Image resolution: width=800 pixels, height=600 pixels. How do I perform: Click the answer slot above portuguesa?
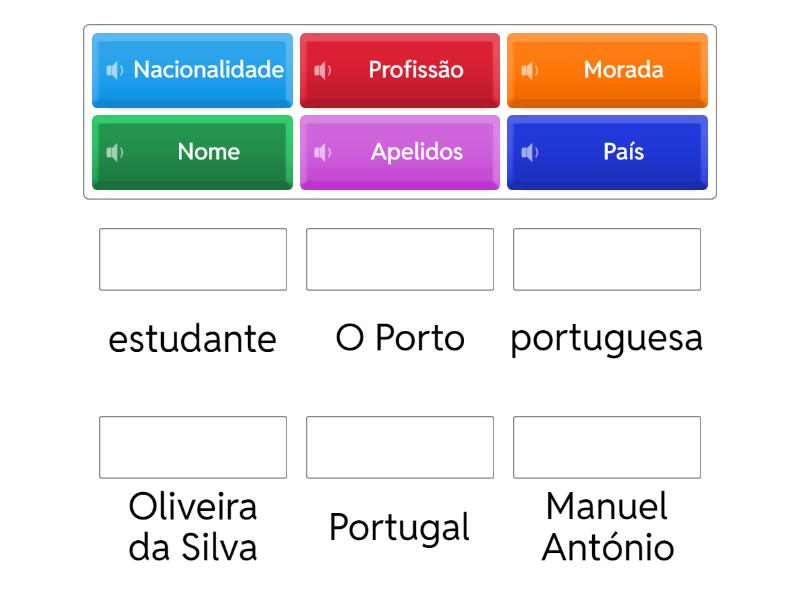pyautogui.click(x=607, y=259)
